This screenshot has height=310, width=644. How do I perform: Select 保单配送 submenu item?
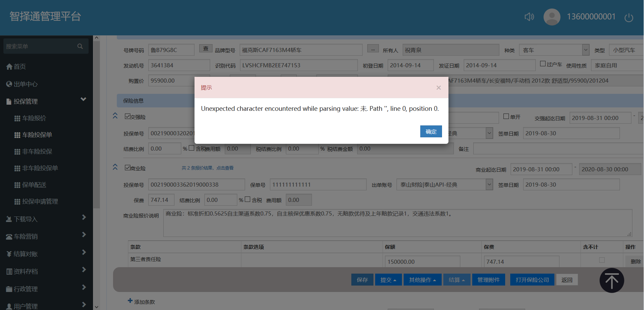click(30, 185)
